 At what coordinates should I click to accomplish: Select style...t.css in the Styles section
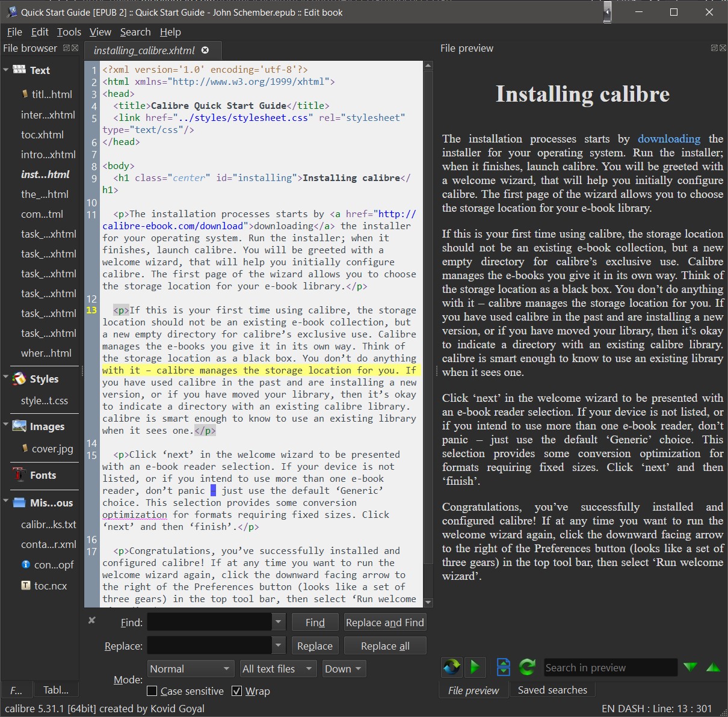(x=45, y=401)
